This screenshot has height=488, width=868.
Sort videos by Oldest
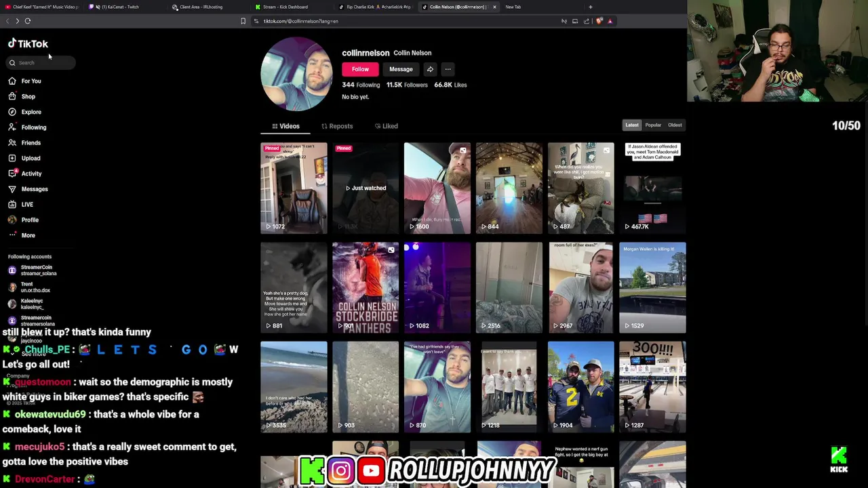coord(675,125)
